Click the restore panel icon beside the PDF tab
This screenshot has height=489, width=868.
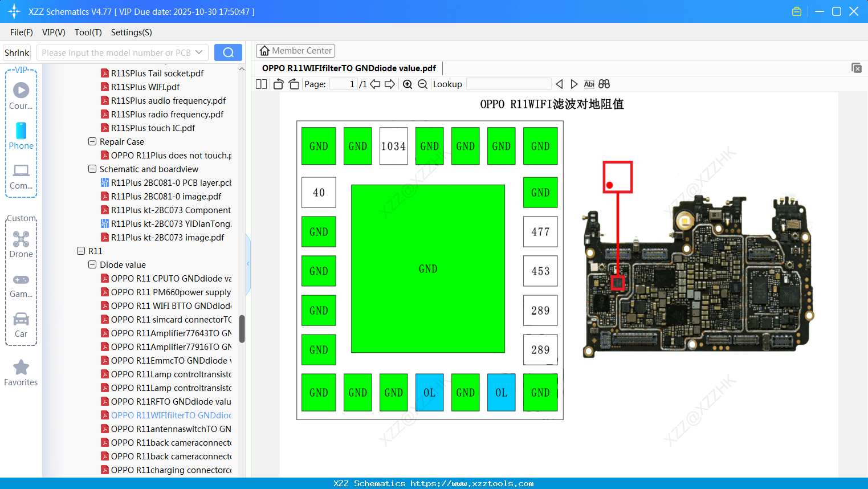857,68
